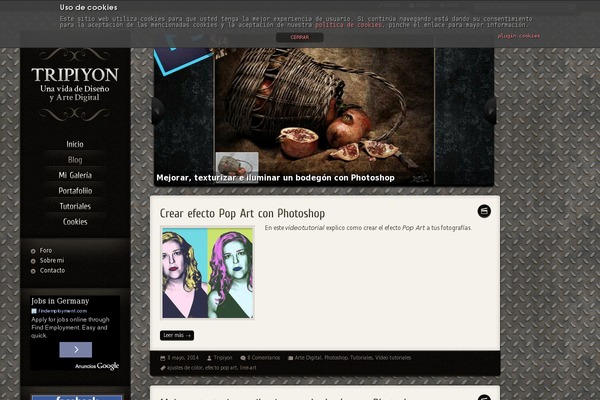Click the round post-format icon on Pop Art post
The width and height of the screenshot is (600, 400).
pos(484,211)
